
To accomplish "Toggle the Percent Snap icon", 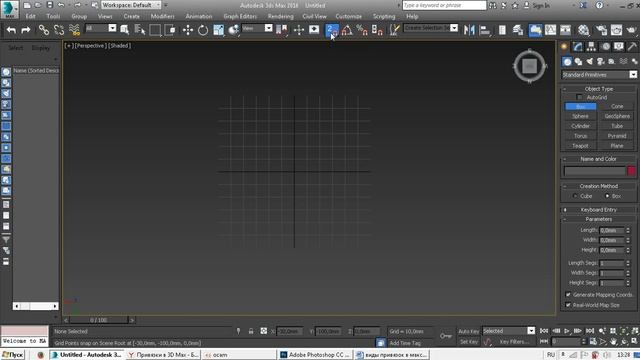I will point(362,30).
